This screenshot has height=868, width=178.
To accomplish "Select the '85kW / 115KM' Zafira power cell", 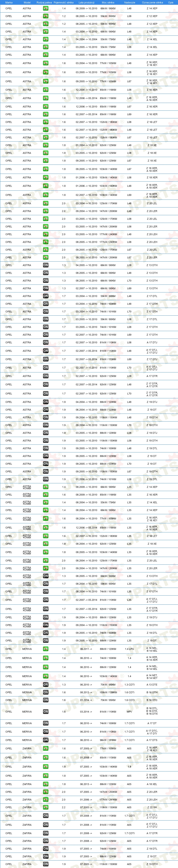I will tap(108, 758).
